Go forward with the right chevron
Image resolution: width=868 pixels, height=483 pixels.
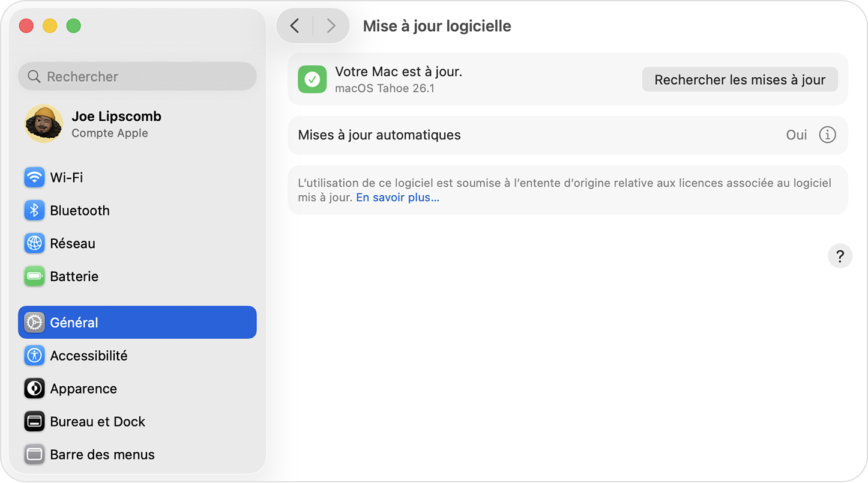(x=331, y=26)
